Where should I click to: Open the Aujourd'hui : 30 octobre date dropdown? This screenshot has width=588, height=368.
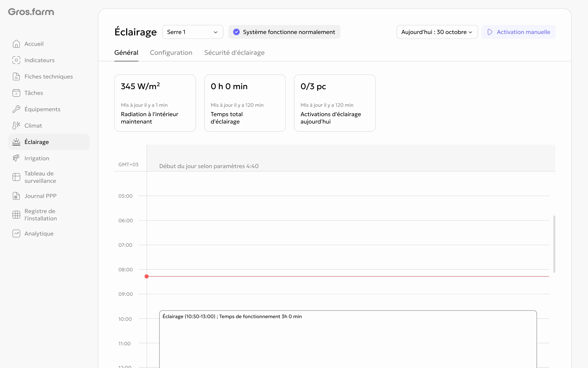pos(437,32)
